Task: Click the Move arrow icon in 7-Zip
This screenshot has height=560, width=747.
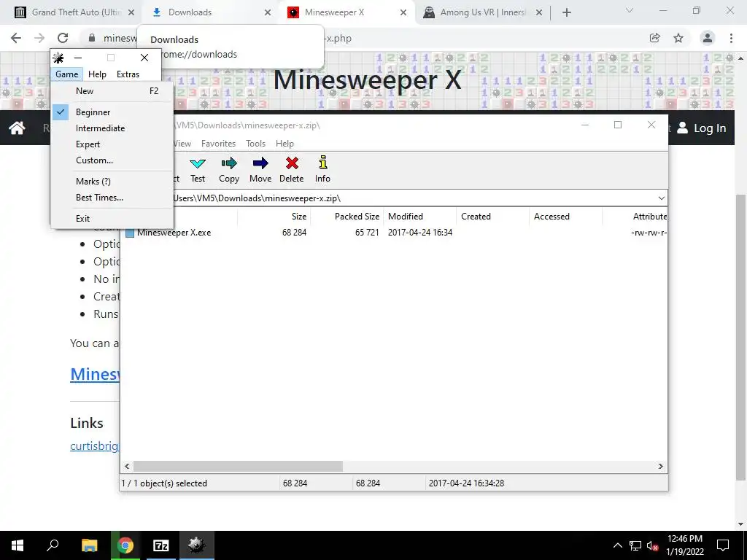Action: 260,163
